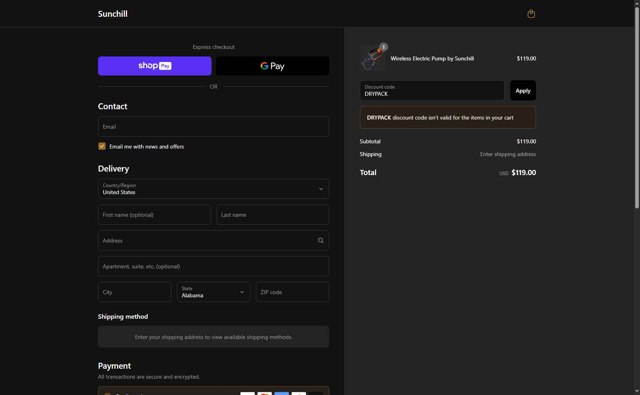Click the address search magnifier icon
The width and height of the screenshot is (640, 395).
[x=321, y=240]
